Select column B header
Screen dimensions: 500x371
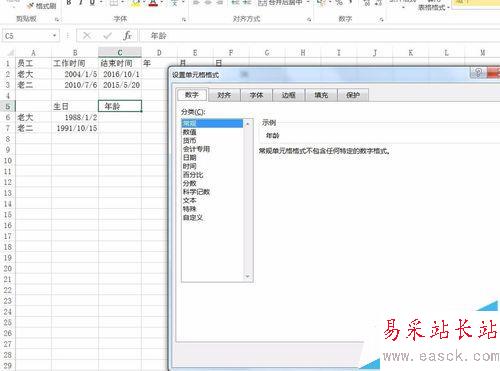[x=75, y=53]
